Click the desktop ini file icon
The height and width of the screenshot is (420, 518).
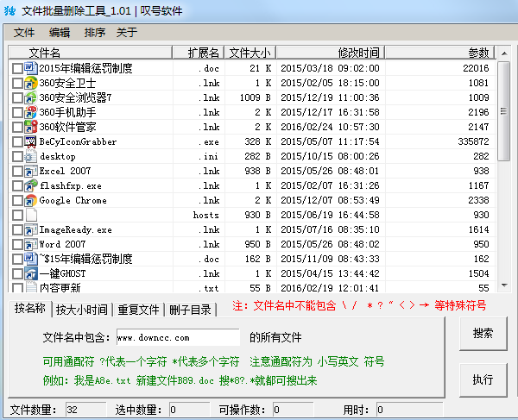31,156
